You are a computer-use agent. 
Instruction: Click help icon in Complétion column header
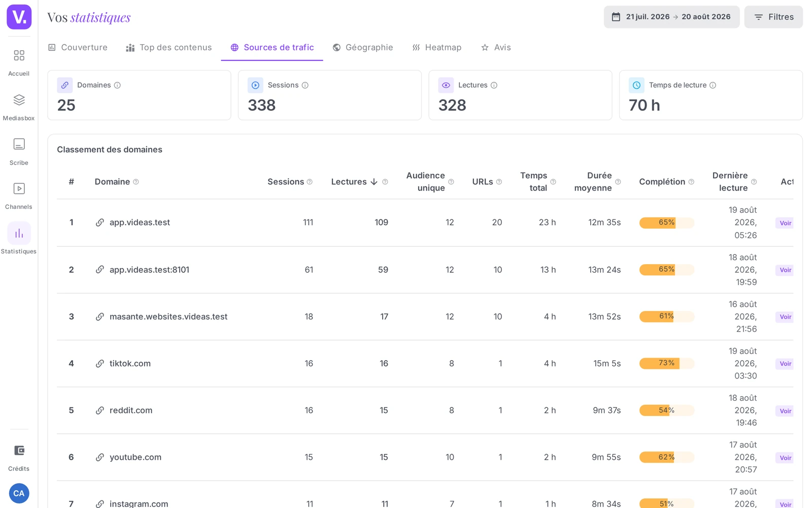691,182
